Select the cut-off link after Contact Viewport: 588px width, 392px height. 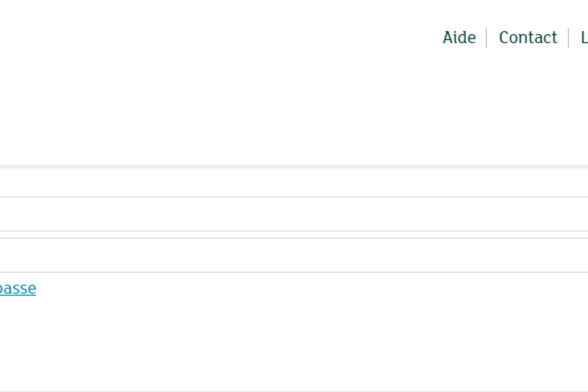coord(584,38)
